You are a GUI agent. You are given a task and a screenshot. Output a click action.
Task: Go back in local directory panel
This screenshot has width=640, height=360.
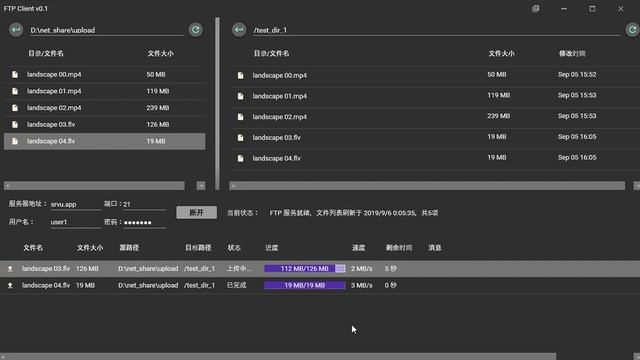point(16,30)
